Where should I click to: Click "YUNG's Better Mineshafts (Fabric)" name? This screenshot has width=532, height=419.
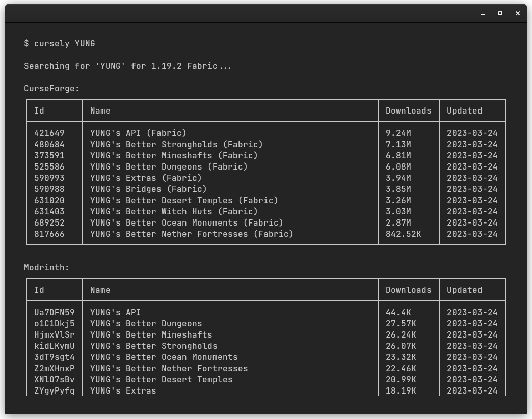coord(174,156)
